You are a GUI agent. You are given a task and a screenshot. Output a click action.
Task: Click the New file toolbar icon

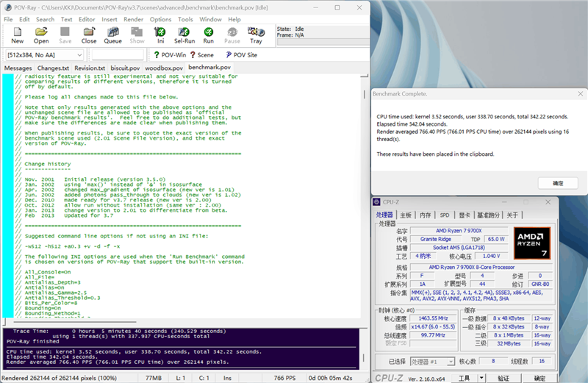tap(17, 35)
